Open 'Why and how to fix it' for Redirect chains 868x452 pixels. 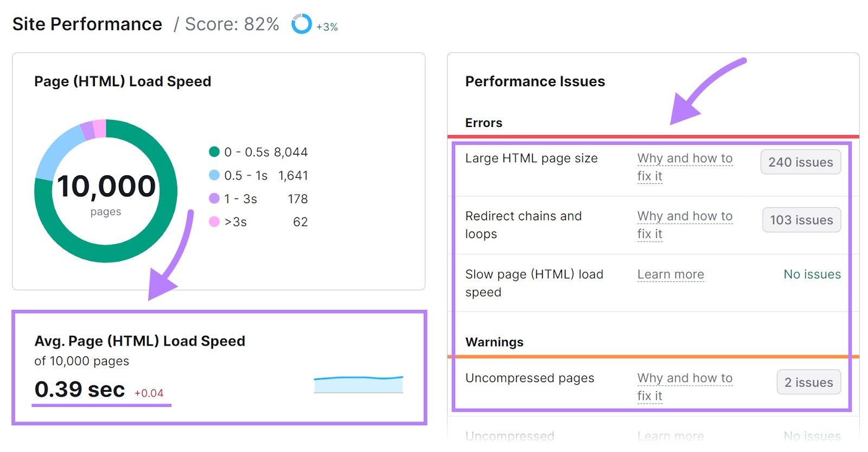[685, 225]
